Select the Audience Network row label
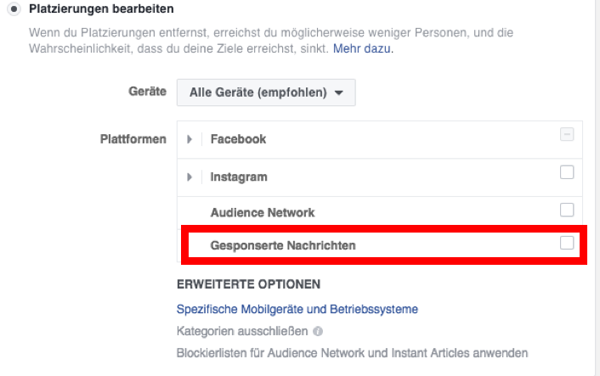Viewport: 600px width, 376px height. [262, 213]
